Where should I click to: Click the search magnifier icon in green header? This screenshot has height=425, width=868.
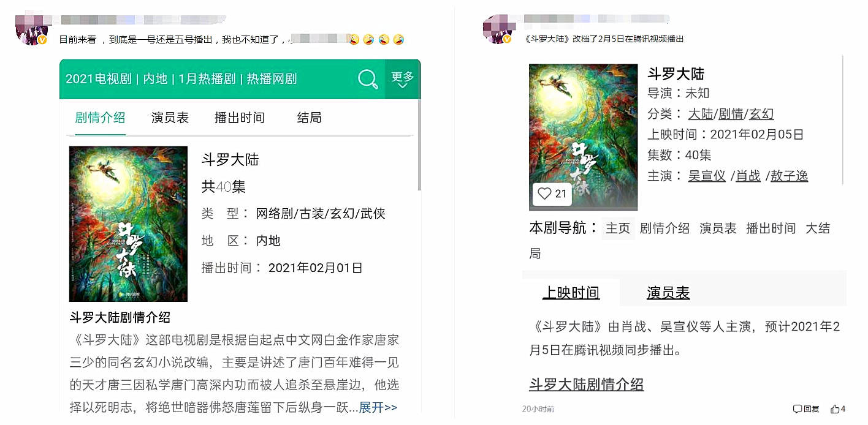coord(368,79)
